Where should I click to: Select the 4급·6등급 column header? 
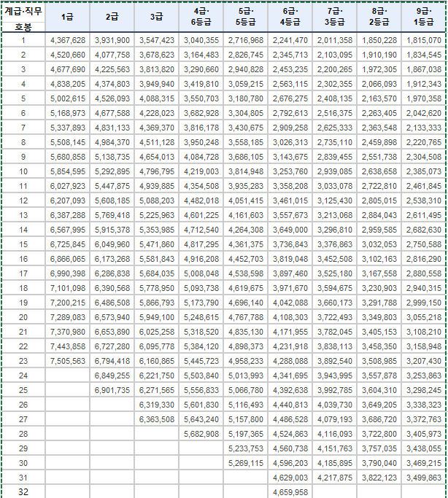pyautogui.click(x=201, y=17)
